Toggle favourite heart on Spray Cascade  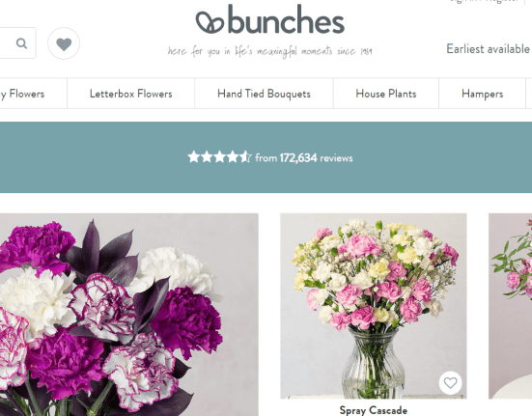pyautogui.click(x=450, y=383)
